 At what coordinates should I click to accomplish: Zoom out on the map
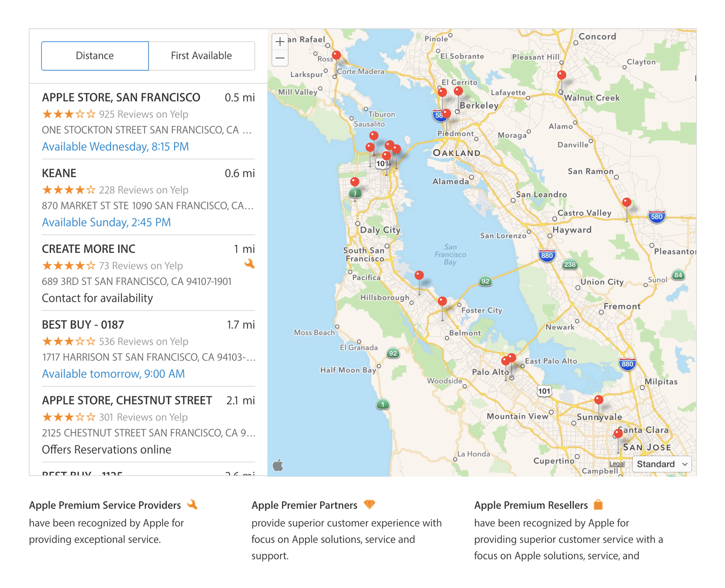280,58
